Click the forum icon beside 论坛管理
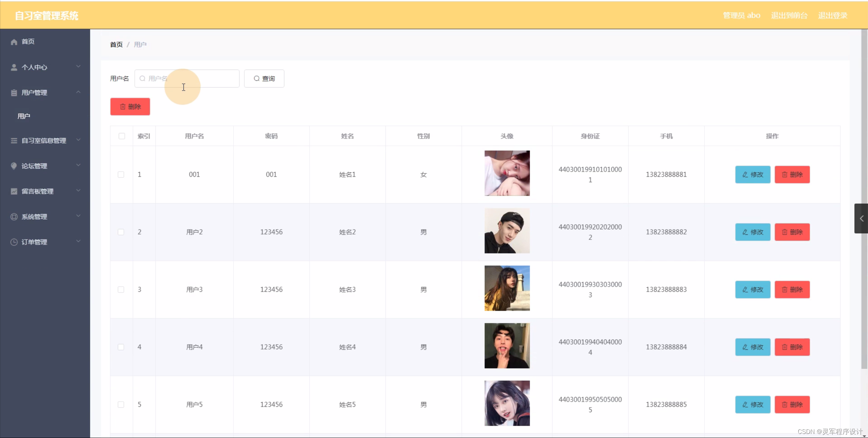This screenshot has height=438, width=868. click(14, 166)
